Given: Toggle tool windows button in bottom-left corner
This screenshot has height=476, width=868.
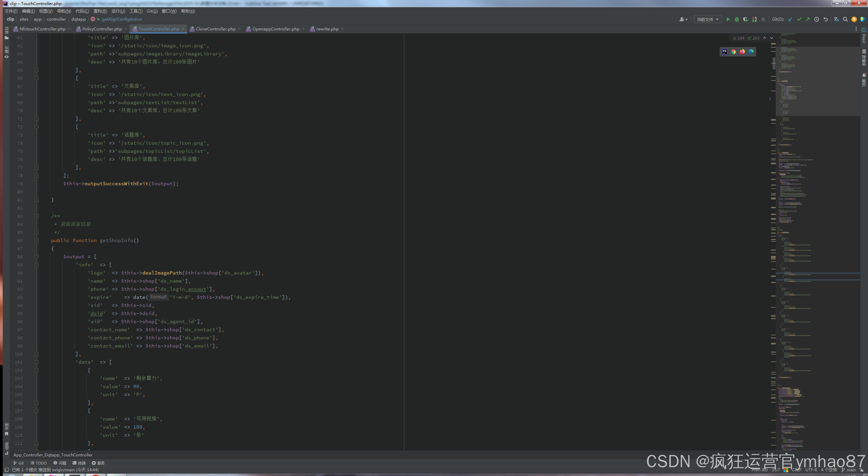Looking at the screenshot, I should [6, 470].
